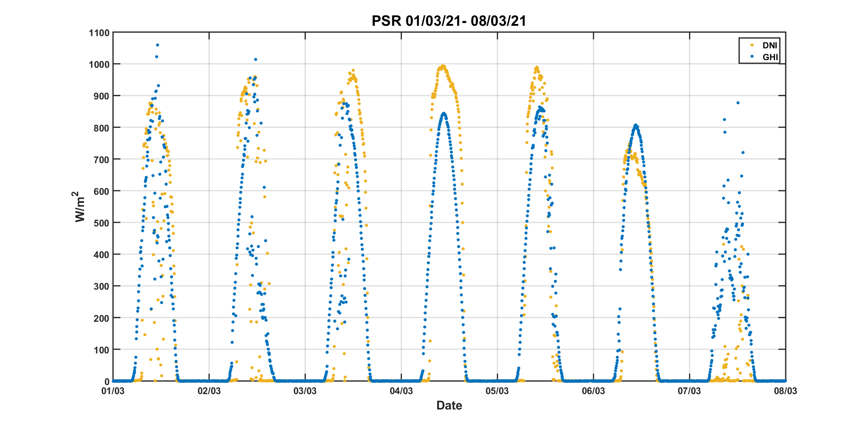
Task: Click the Date x-axis label
Action: [x=449, y=405]
